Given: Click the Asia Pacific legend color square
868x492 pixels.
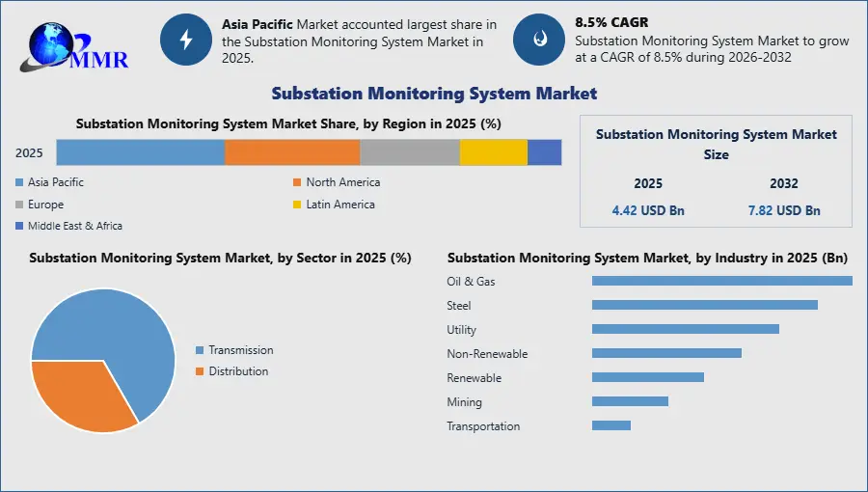Looking at the screenshot, I should pos(19,182).
